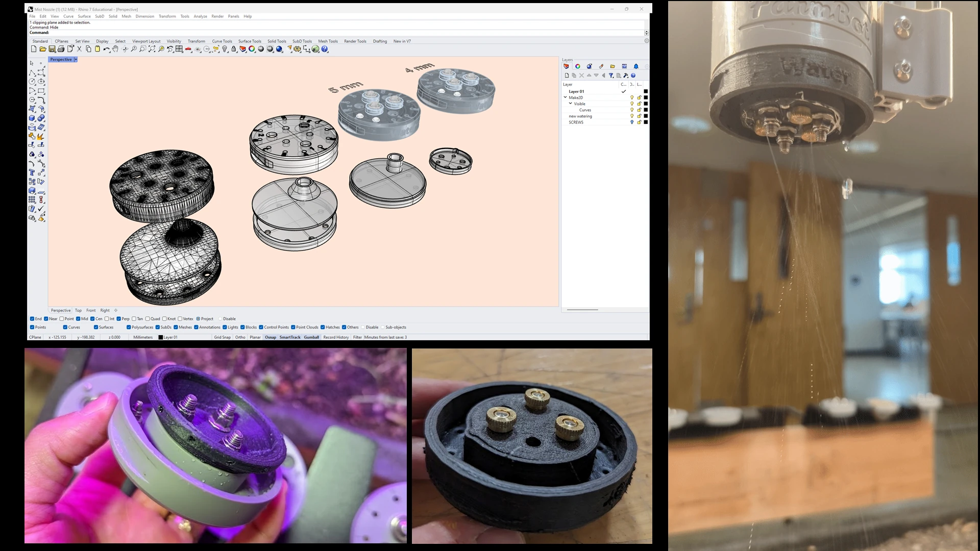Open the Perspective viewport title dropdown arrow
The height and width of the screenshot is (551, 980).
point(76,60)
